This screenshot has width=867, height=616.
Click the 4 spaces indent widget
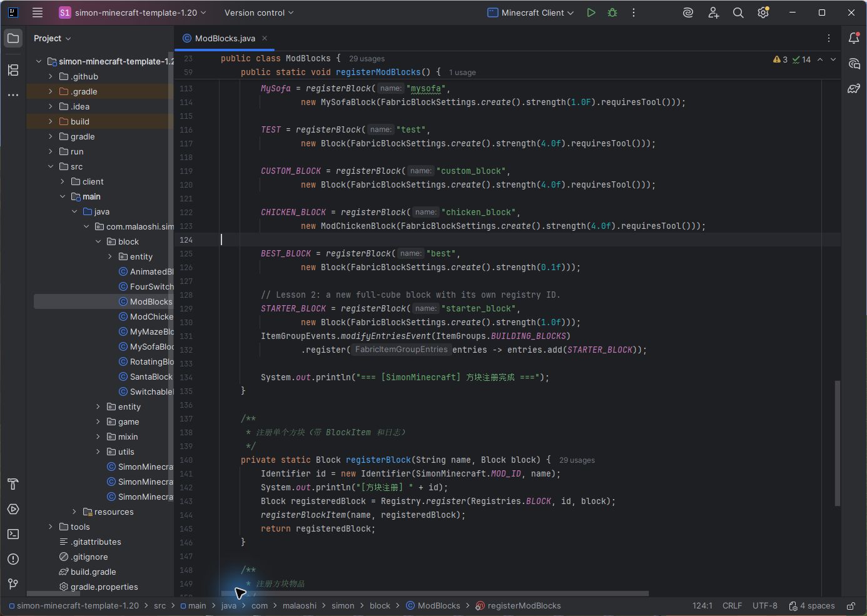(x=812, y=606)
